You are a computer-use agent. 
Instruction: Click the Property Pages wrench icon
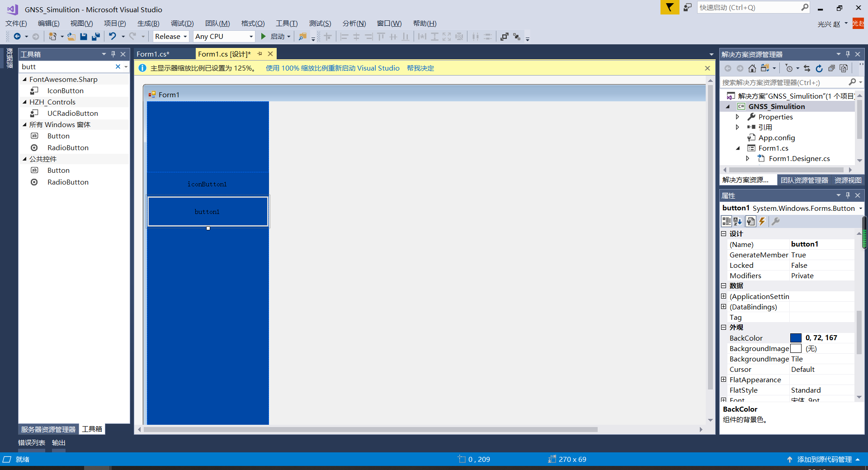tap(776, 221)
